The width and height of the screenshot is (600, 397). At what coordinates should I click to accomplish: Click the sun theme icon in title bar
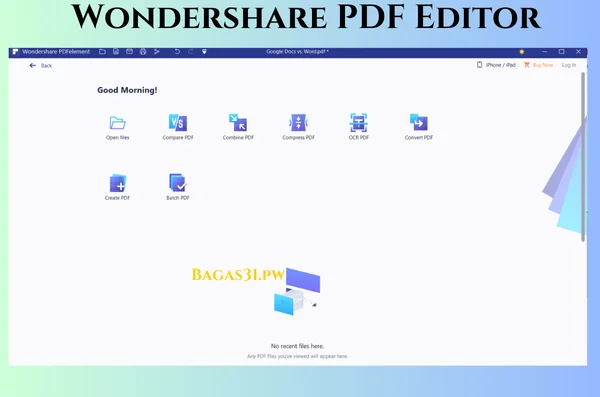point(522,52)
